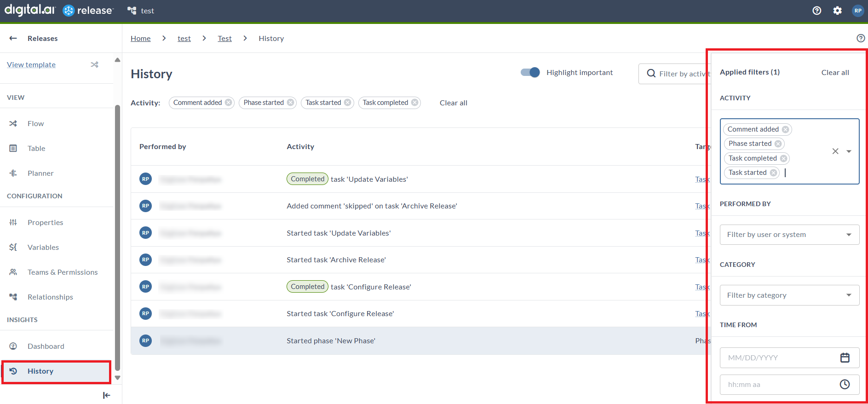Screen dimensions: 868x404
Task: Clear all selections in Activity dropdown
Action: 835,151
